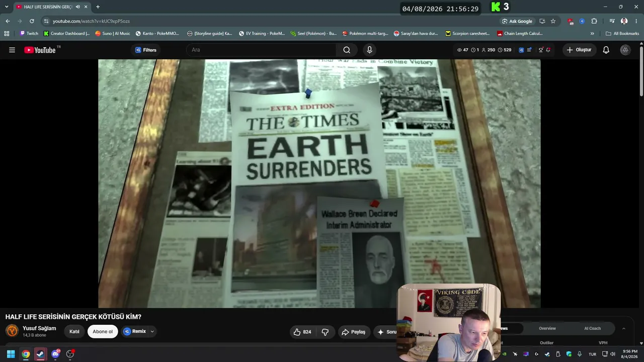Screen dimensions: 644x362
Task: Open Yusuf Sağlam channel name link
Action: click(x=39, y=328)
